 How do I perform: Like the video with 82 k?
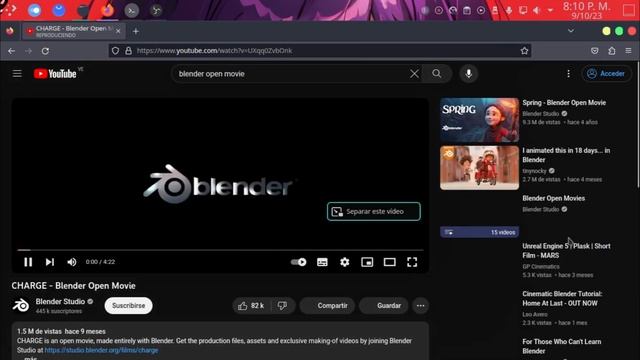[x=251, y=306]
